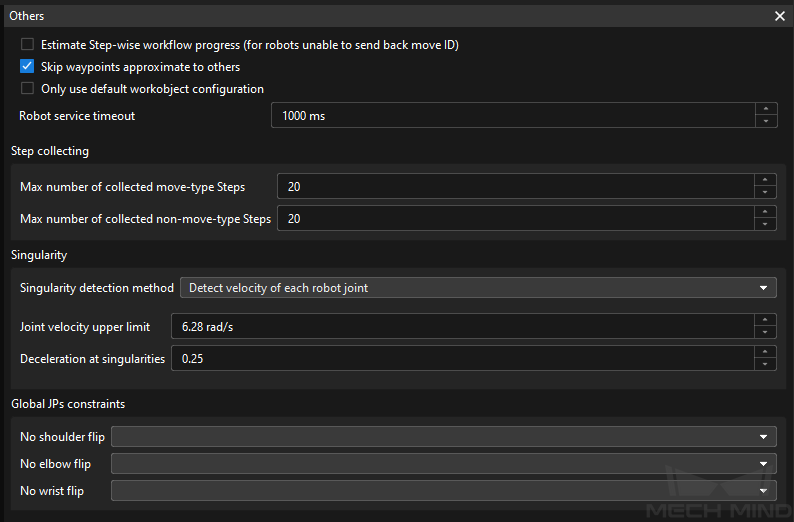Image resolution: width=794 pixels, height=522 pixels.
Task: Open Singularity detection method dropdown
Action: [x=478, y=288]
